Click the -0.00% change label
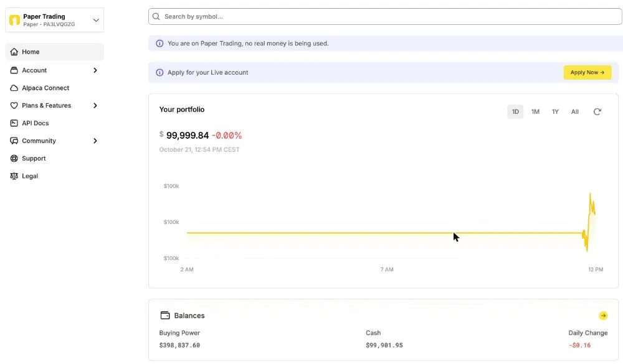 point(227,136)
